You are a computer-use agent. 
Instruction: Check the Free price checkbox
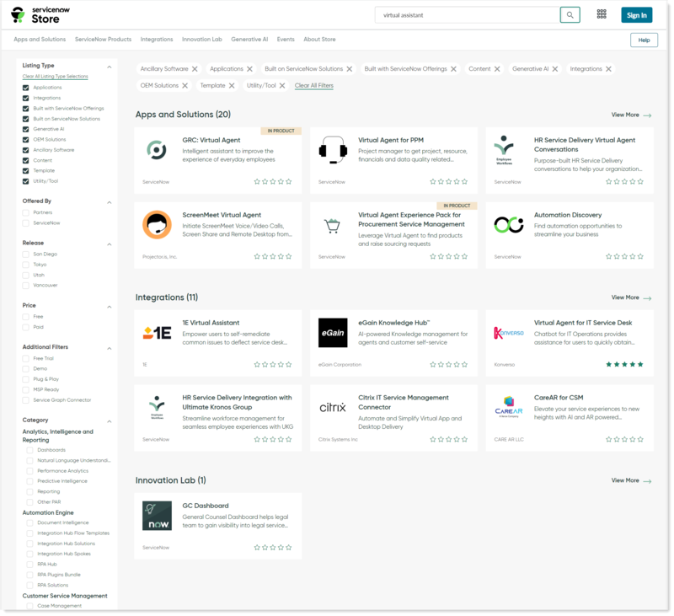coord(26,317)
